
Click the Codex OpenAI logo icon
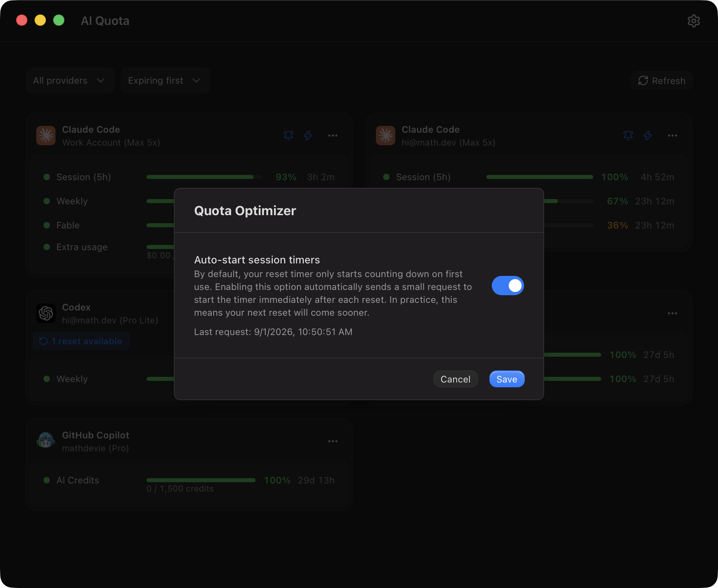[x=46, y=313]
